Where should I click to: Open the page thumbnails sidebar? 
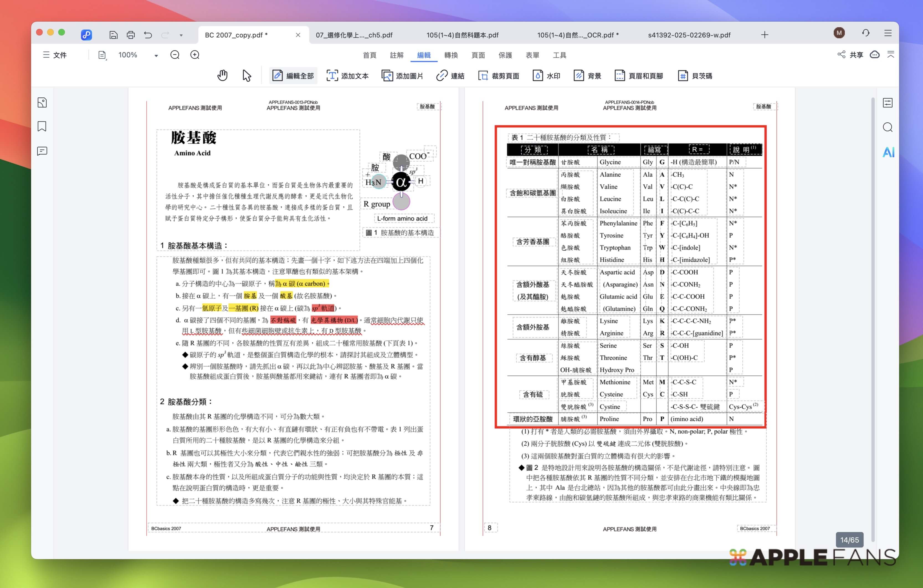[x=42, y=103]
